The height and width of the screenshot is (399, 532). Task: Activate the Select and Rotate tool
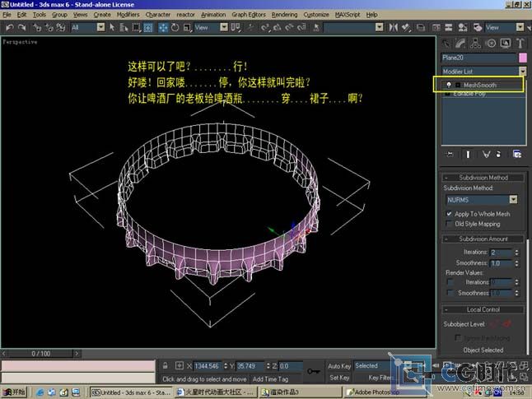[175, 27]
